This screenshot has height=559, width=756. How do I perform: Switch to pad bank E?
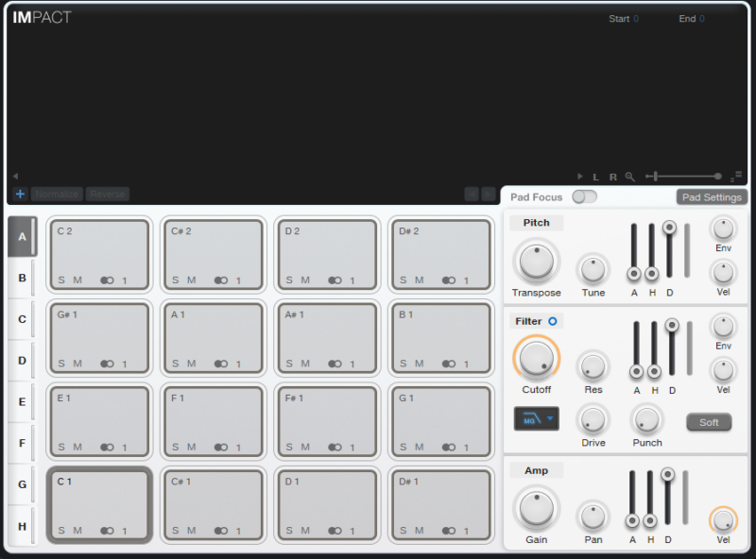[x=22, y=402]
